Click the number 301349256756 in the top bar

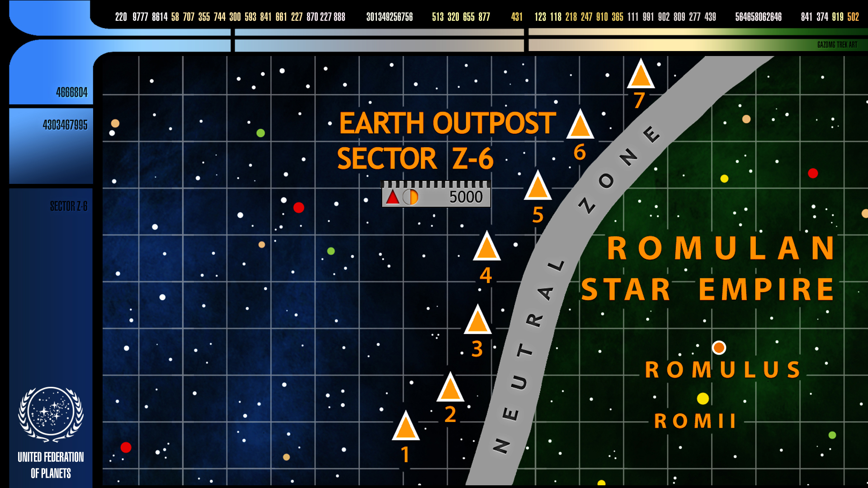[x=389, y=17]
